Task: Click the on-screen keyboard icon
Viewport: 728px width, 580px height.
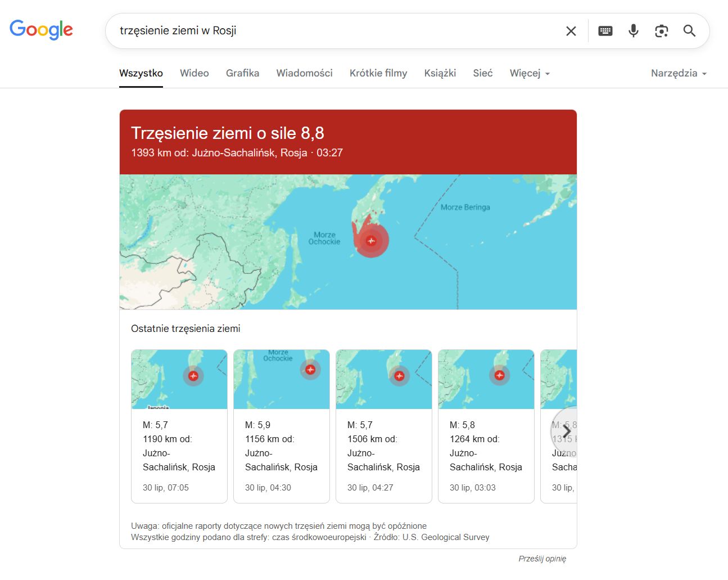Action: (x=605, y=31)
